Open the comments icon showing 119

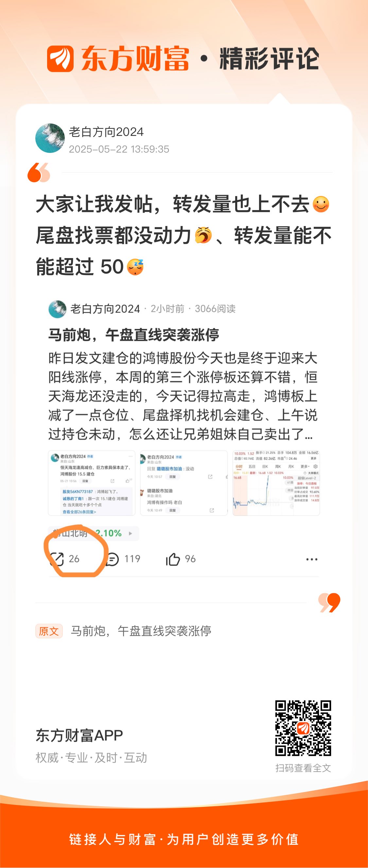pos(112,559)
